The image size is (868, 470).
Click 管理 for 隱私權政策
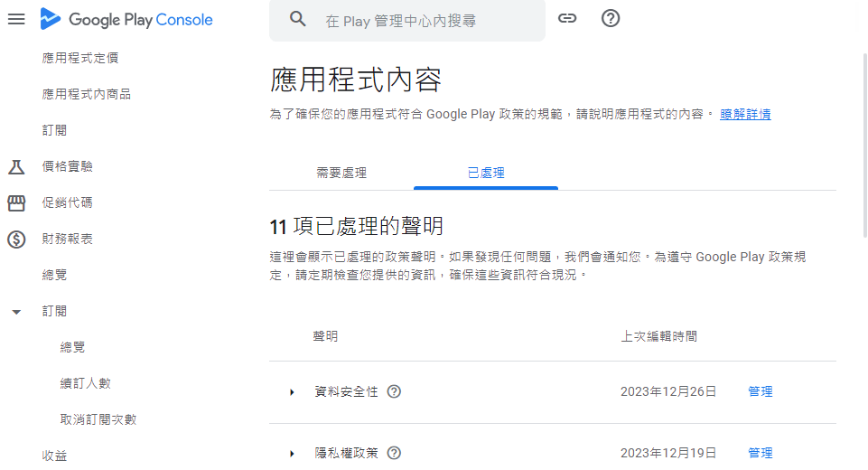tap(761, 453)
